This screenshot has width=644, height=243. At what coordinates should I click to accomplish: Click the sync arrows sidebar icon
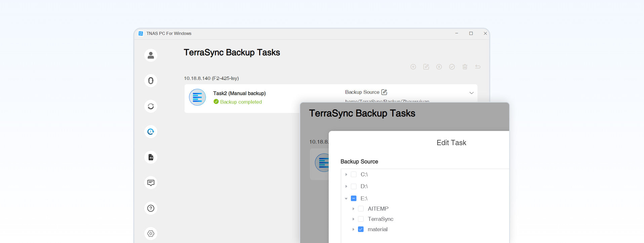point(151,106)
